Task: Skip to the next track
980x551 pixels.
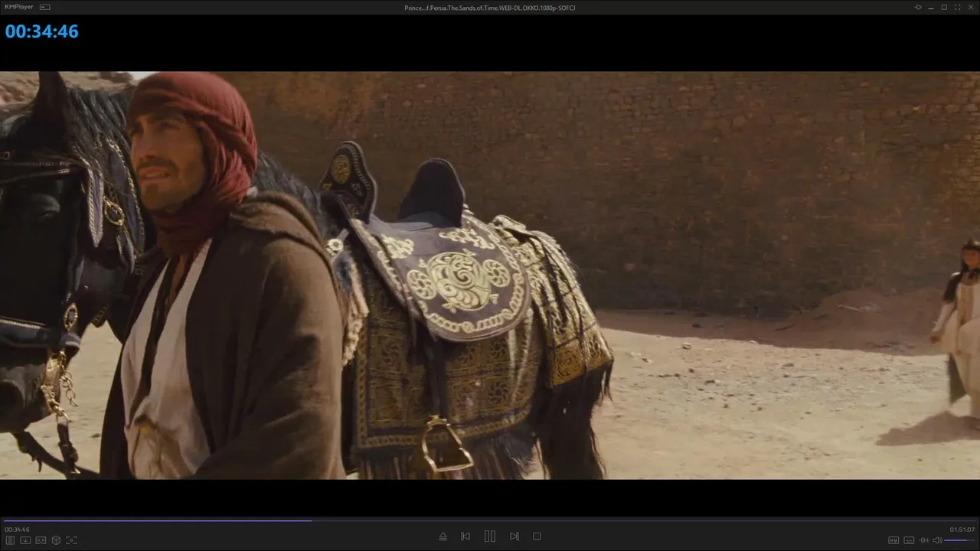Action: [514, 536]
